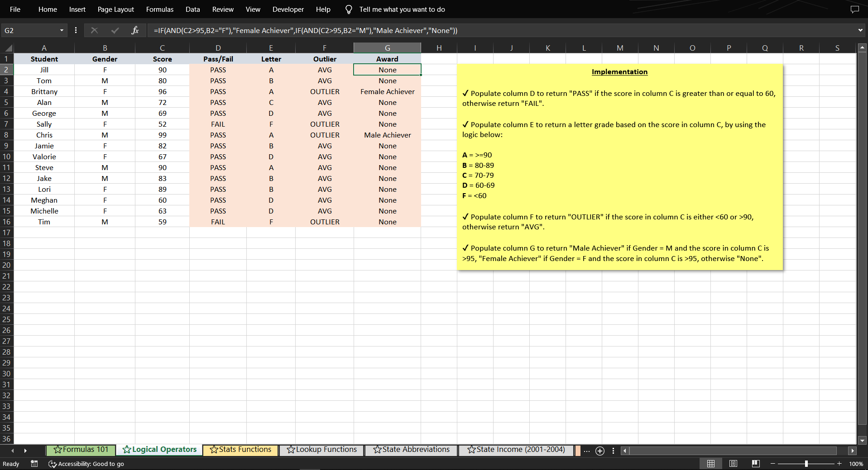868x470 pixels.
Task: Click the macro recording icon beside Ready
Action: (x=34, y=464)
